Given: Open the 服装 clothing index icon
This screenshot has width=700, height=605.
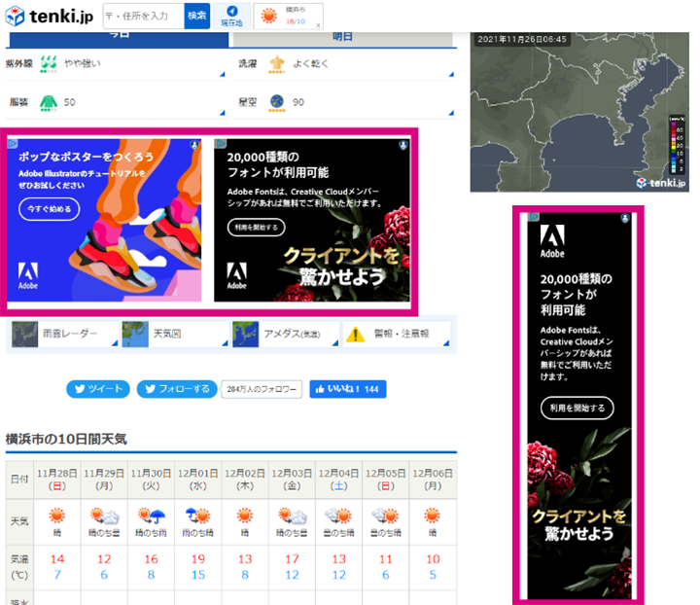Looking at the screenshot, I should pyautogui.click(x=49, y=103).
